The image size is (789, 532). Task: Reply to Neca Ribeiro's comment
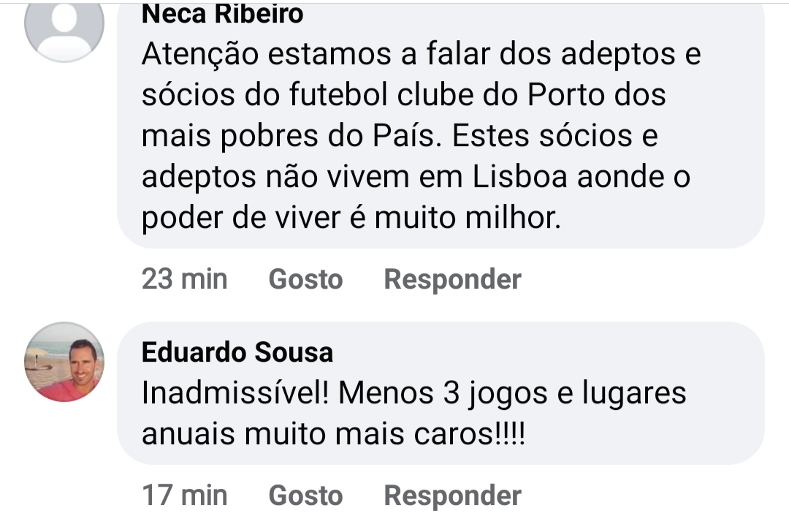(x=452, y=279)
